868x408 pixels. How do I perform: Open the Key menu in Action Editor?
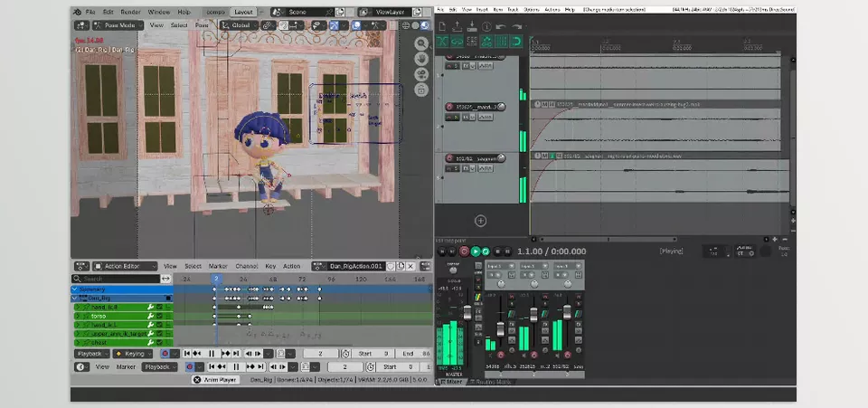270,266
